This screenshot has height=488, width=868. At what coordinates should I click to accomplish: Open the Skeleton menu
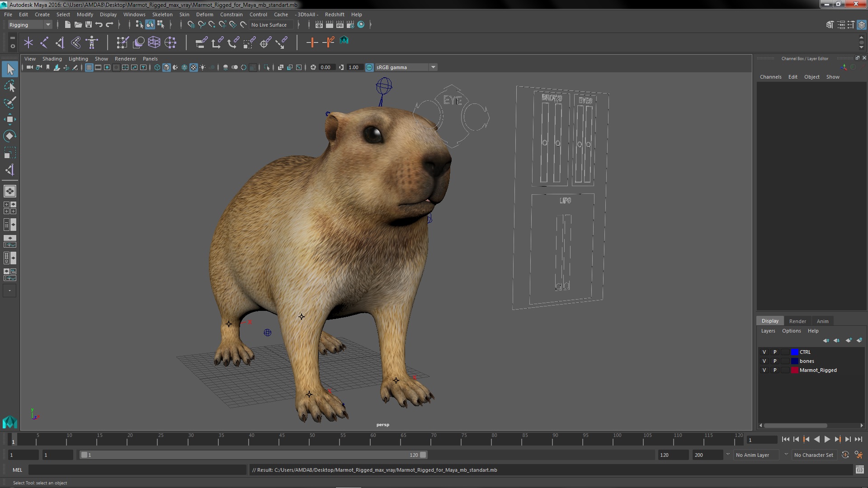point(162,14)
